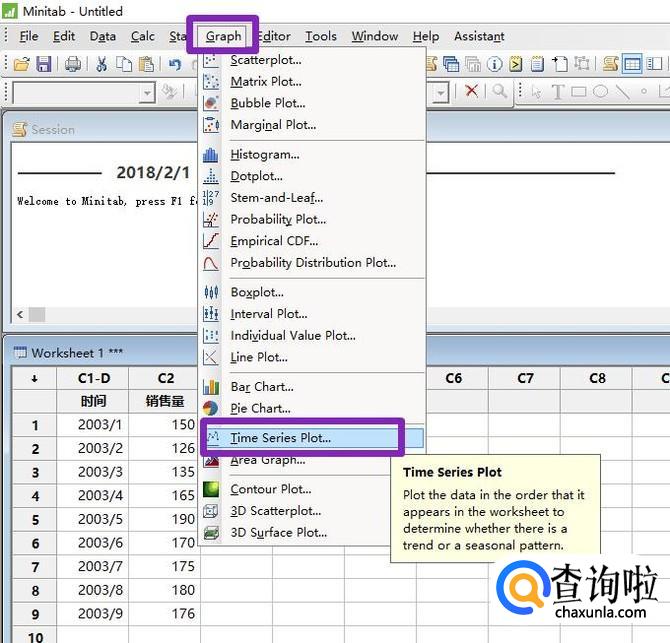Image resolution: width=670 pixels, height=643 pixels.
Task: Select the Ellipse drawing tool
Action: coord(600,91)
